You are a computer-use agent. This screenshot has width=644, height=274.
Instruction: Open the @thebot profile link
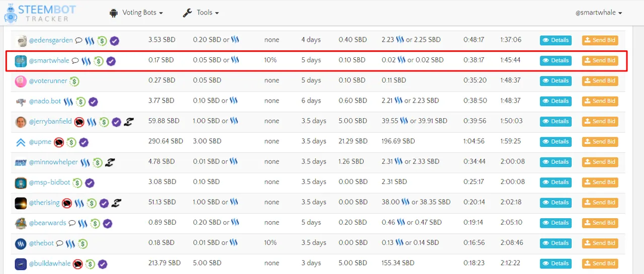pos(41,243)
